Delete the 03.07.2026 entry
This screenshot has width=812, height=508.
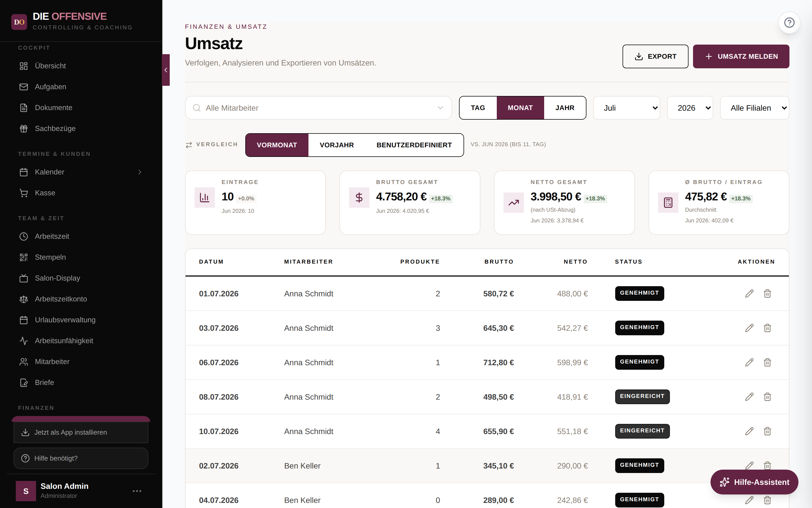767,328
